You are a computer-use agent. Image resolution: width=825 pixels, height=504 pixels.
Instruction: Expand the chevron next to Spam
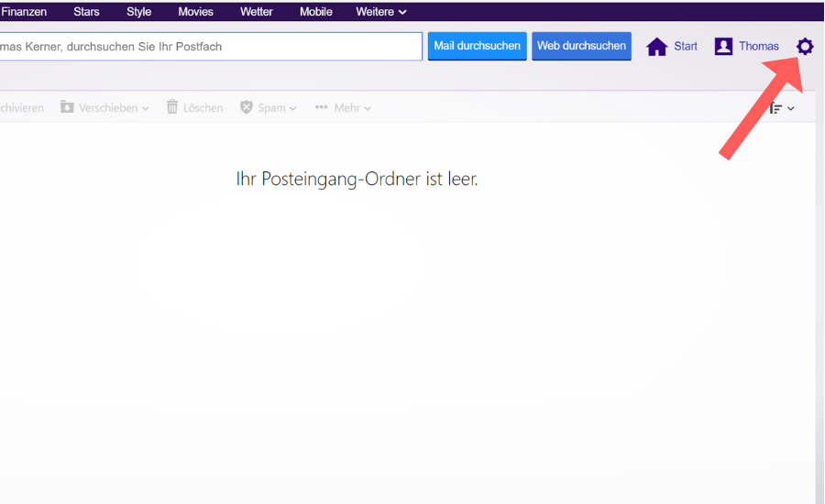(x=293, y=108)
